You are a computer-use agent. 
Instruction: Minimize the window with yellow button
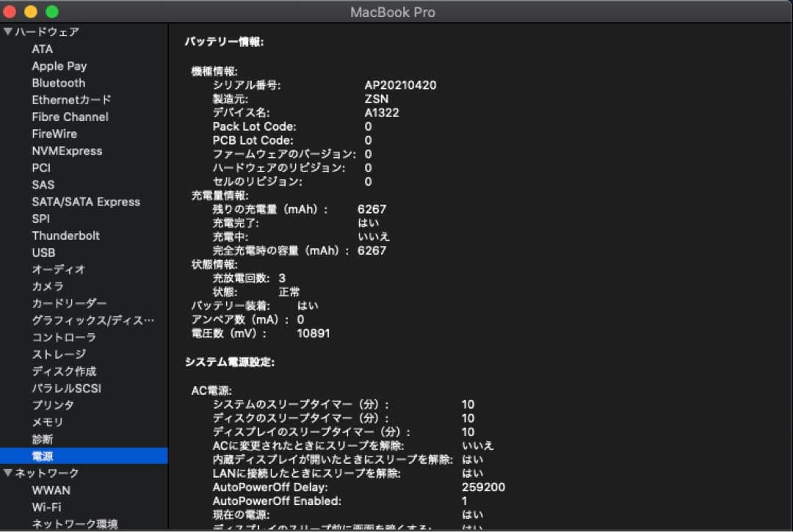click(x=31, y=12)
